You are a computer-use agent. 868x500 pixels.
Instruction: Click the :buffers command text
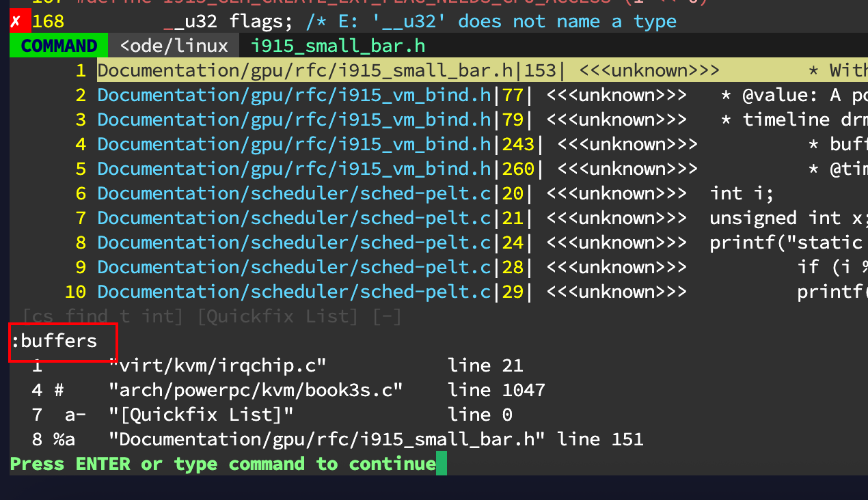(55, 341)
